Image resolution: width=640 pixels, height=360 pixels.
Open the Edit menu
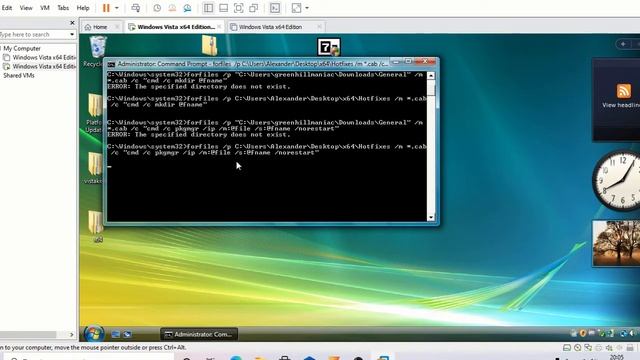point(7,8)
